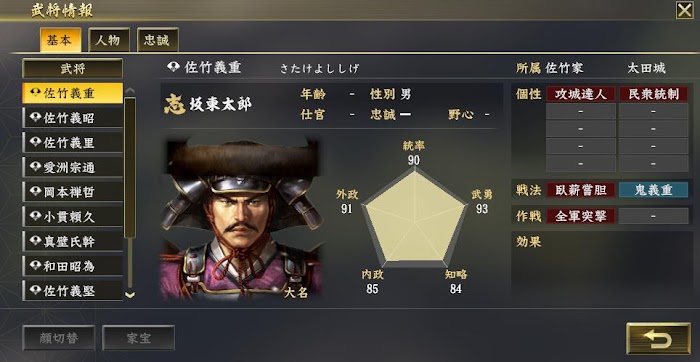Open the 忠誠 tab
The width and height of the screenshot is (700, 362).
point(158,40)
